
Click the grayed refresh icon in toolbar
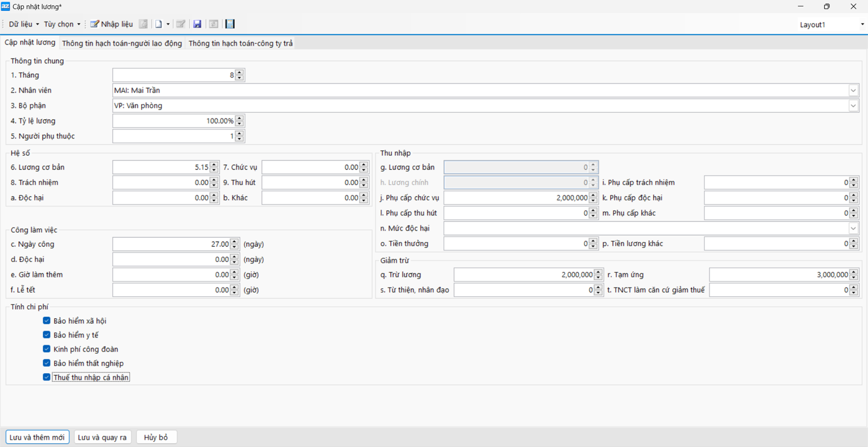coord(214,24)
